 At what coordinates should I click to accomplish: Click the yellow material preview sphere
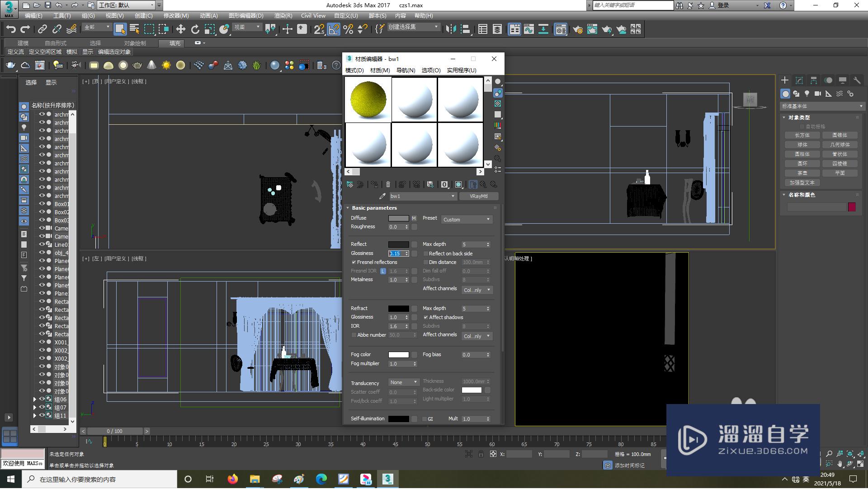[367, 100]
